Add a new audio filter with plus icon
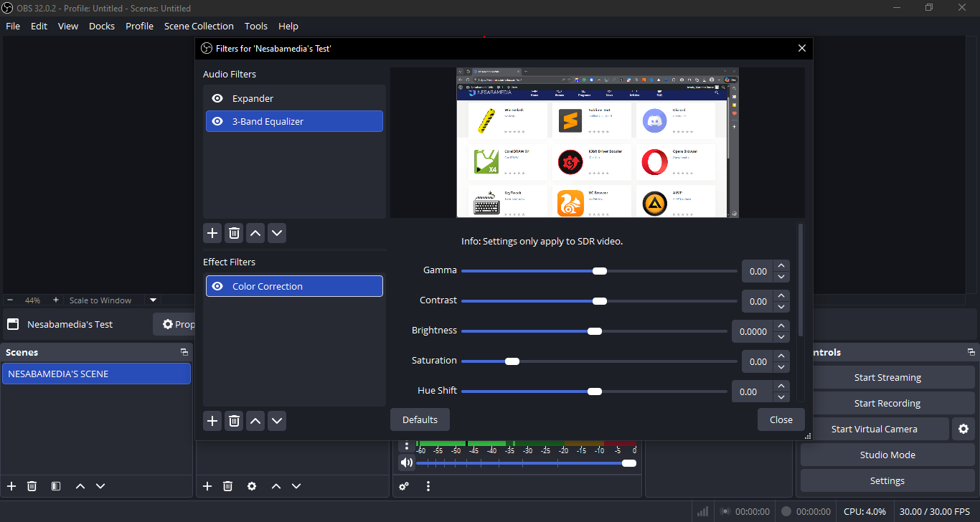Image resolution: width=980 pixels, height=522 pixels. pos(212,233)
